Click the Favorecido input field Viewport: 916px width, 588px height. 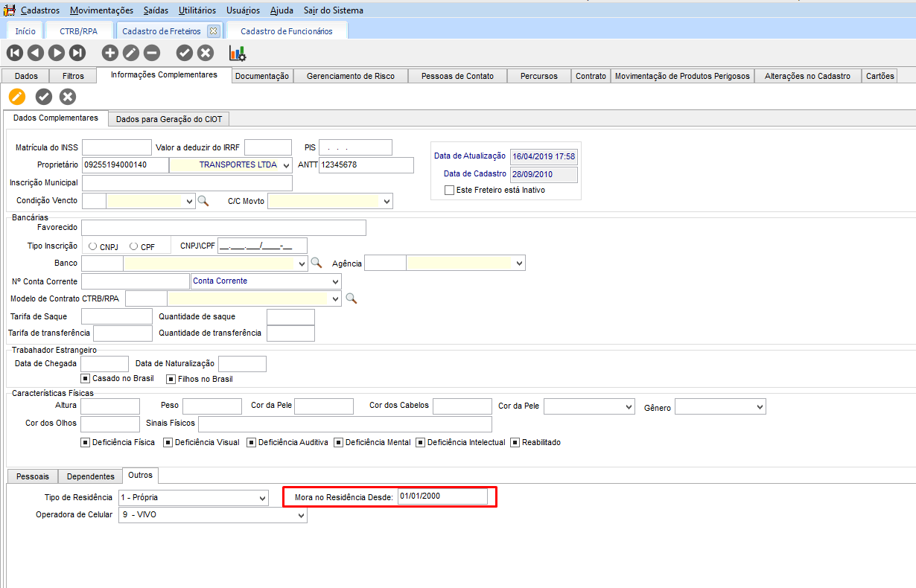click(223, 228)
